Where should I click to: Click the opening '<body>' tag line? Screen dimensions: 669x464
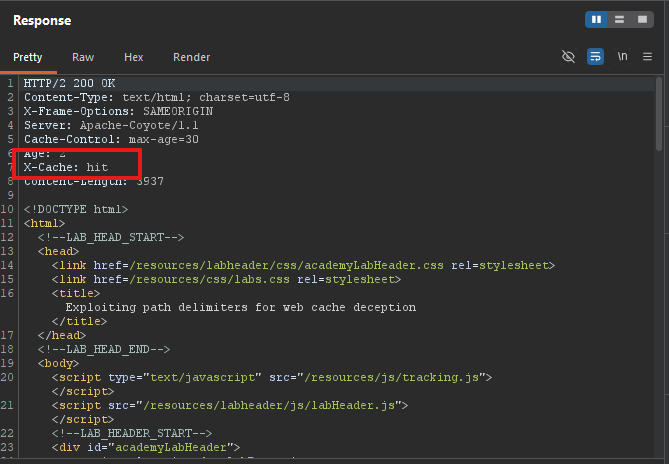58,363
